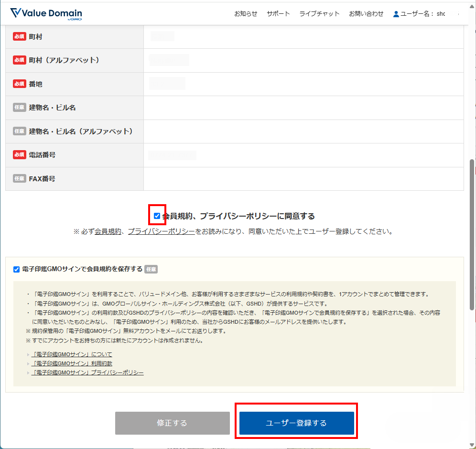Viewport: 476px width, 449px height.
Task: Open the サポート menu item
Action: (278, 14)
